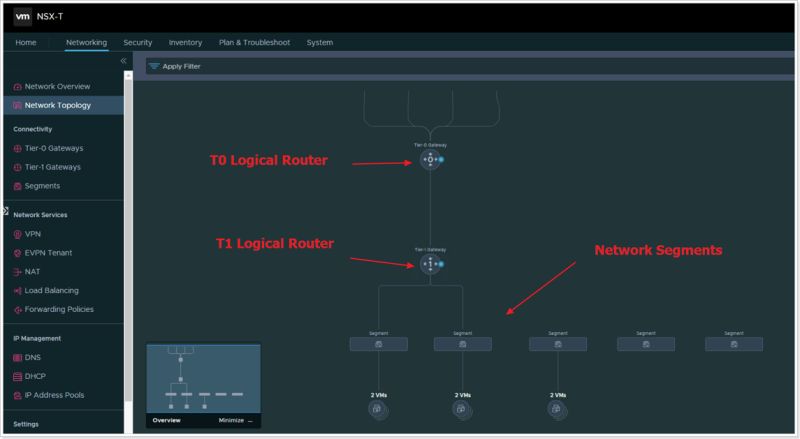
Task: Select the first Segment node
Action: pos(379,344)
